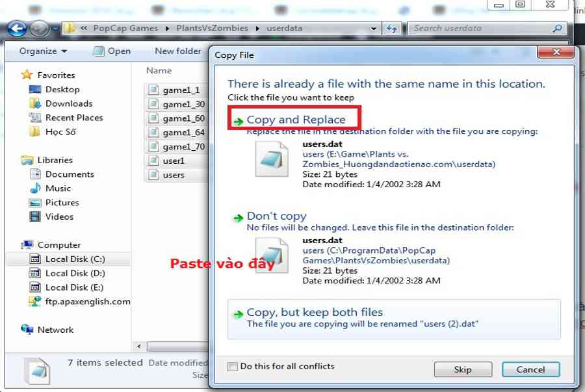Select PlantsVsZombies in the address path

click(x=213, y=29)
